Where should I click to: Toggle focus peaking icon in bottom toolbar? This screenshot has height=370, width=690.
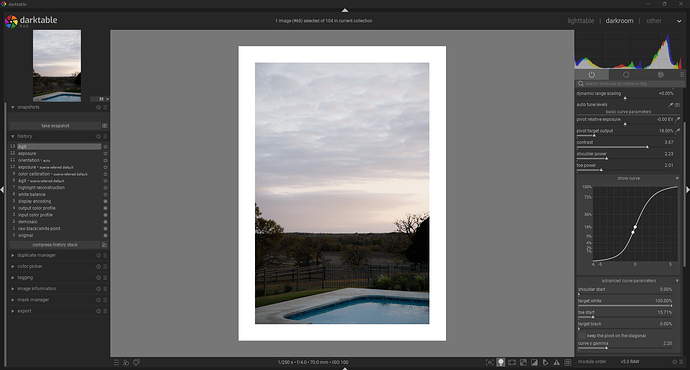490,363
